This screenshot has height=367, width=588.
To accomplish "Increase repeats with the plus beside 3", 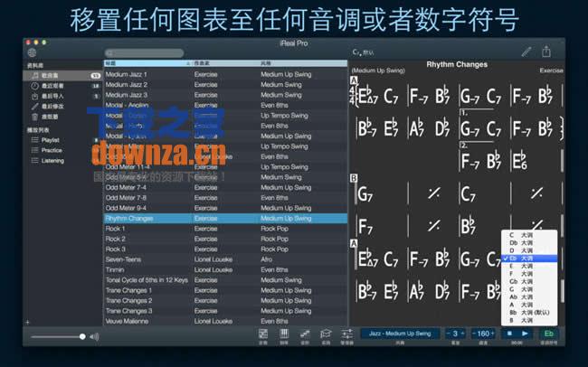I will [462, 334].
